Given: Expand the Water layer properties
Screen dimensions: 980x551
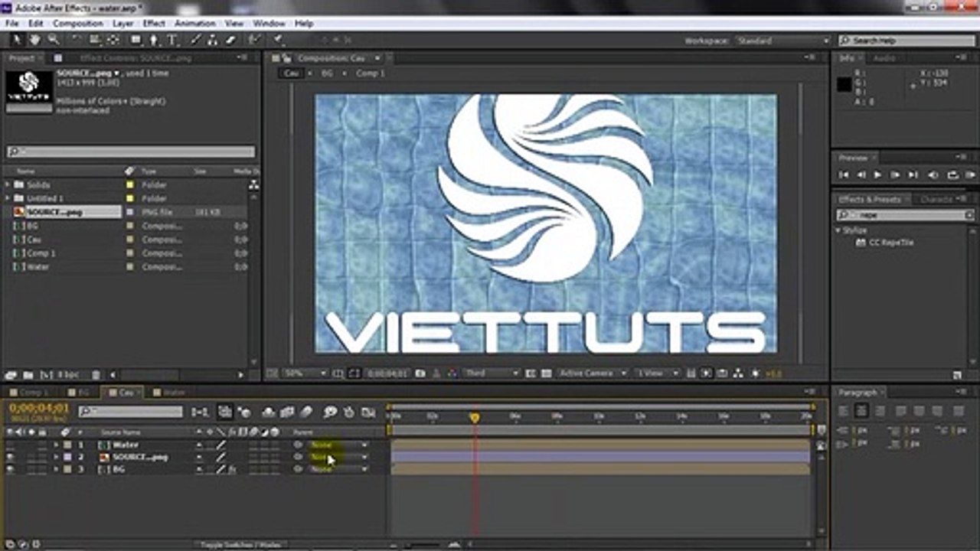Looking at the screenshot, I should tap(55, 445).
